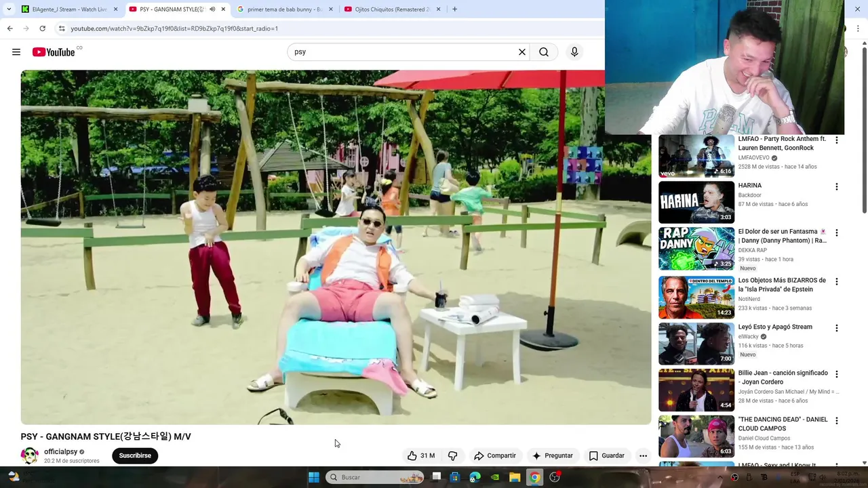Open options for Los Objetos Más BIZARROS video
The width and height of the screenshot is (868, 488).
pos(837,281)
